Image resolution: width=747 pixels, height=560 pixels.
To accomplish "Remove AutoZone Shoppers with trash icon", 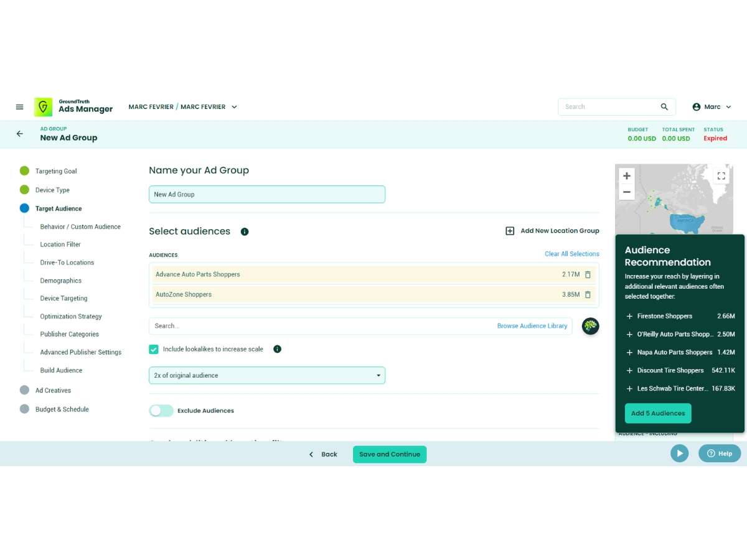I will 588,294.
